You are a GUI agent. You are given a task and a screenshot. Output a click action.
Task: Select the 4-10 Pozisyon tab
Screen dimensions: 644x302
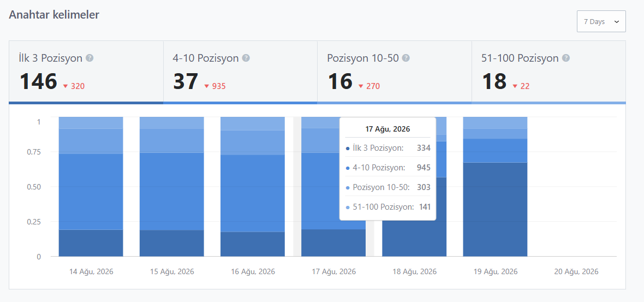(x=240, y=72)
